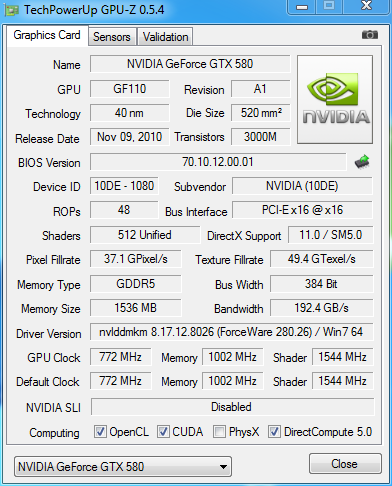Click the Close button
392x486 pixels.
(x=345, y=464)
